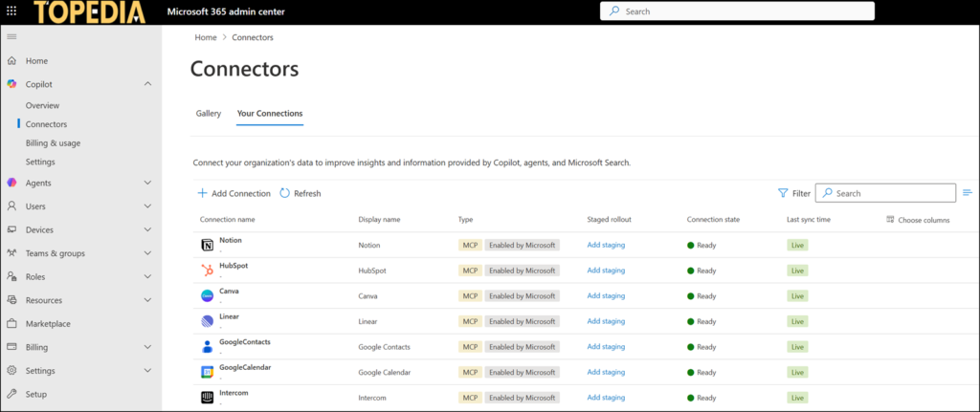Viewport: 980px width, 412px height.
Task: Sort by Connection state column header
Action: point(713,220)
